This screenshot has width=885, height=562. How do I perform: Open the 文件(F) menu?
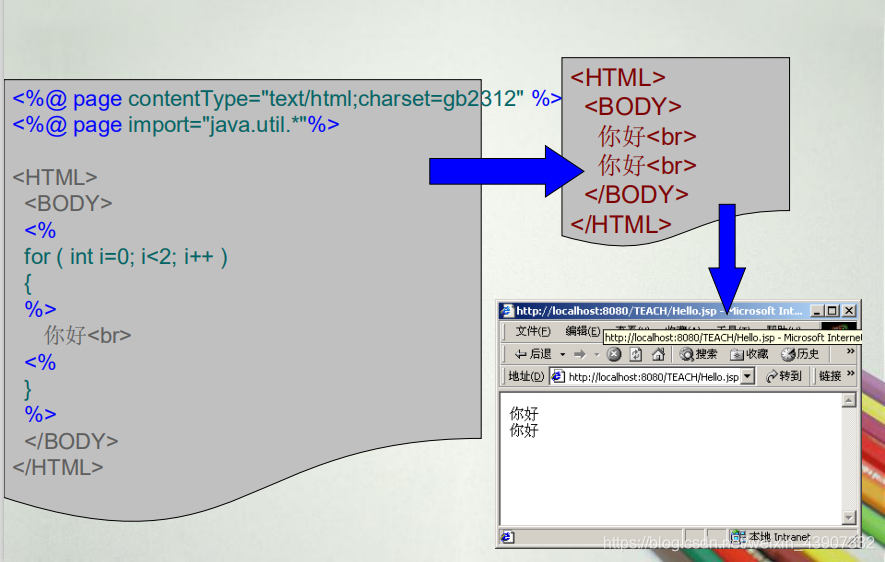point(533,331)
